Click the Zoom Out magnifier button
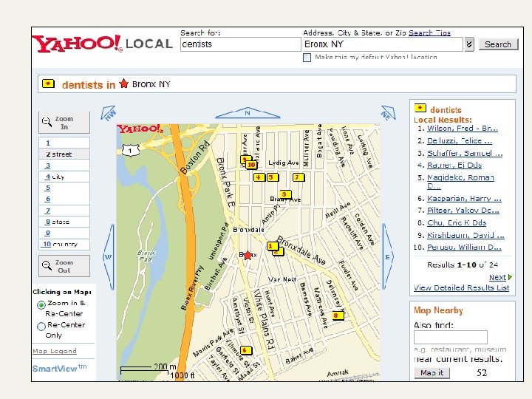Screen dimensions: 532x399 point(64,266)
